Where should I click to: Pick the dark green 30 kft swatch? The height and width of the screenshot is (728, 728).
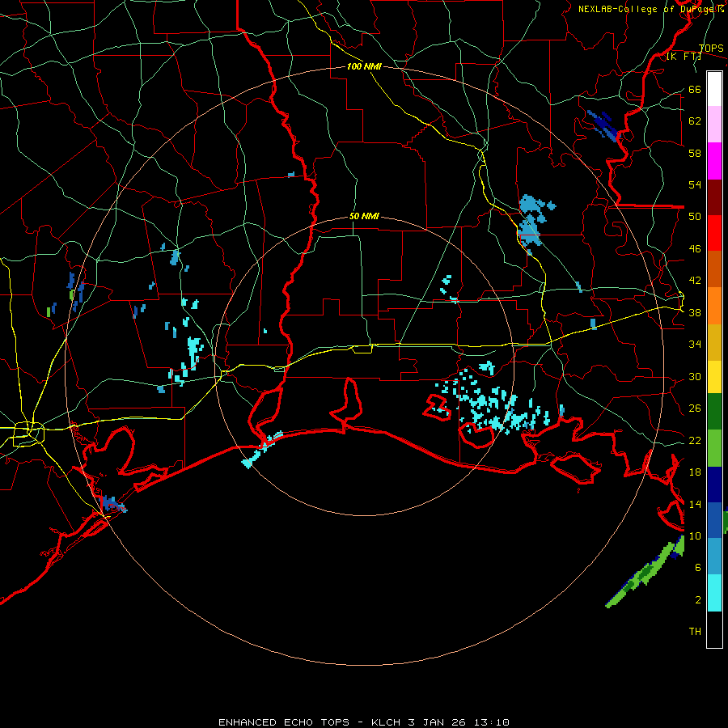pyautogui.click(x=714, y=412)
